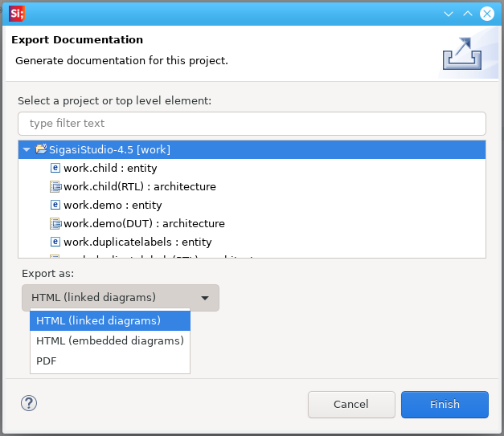Image resolution: width=504 pixels, height=436 pixels.
Task: Click the Cancel button
Action: click(351, 404)
